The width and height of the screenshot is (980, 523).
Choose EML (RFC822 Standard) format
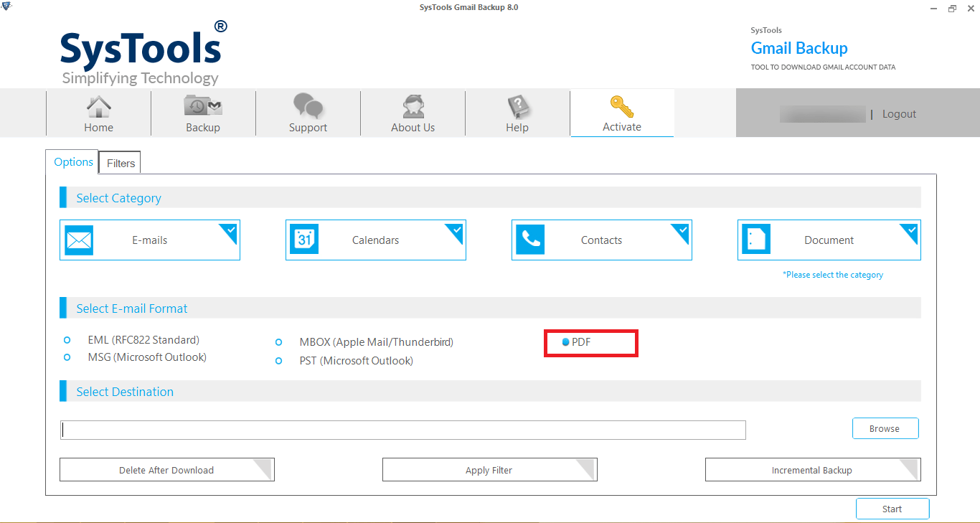(x=67, y=339)
